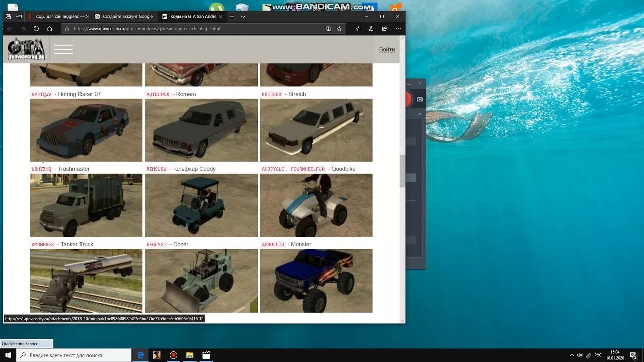Click Bandicam red record button behind browser
The width and height of the screenshot is (644, 362).
pos(408,99)
